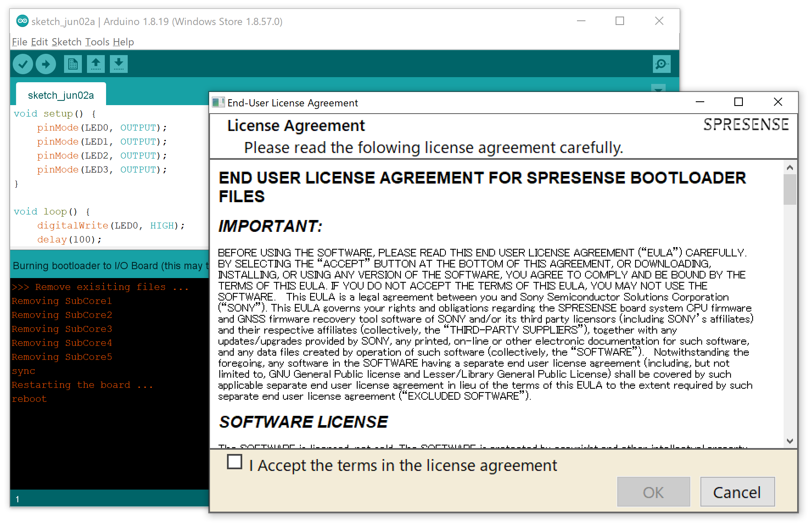Save the sketch using the download-style icon
Viewport: 812px width, 529px height.
pyautogui.click(x=119, y=64)
